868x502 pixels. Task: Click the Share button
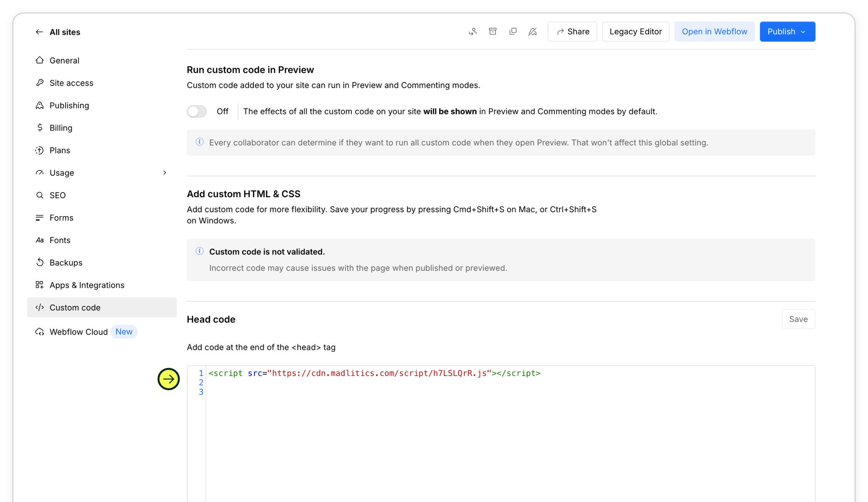tap(572, 31)
